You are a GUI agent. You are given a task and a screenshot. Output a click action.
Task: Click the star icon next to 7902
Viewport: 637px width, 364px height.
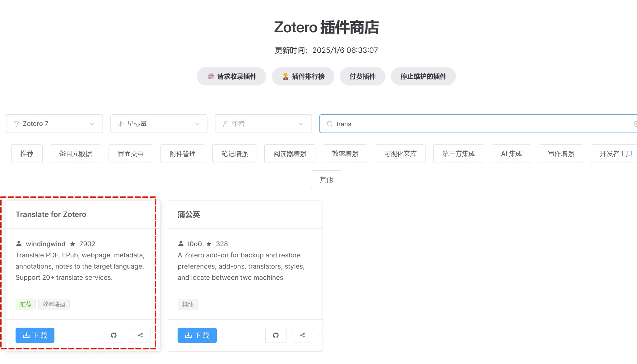tap(73, 244)
